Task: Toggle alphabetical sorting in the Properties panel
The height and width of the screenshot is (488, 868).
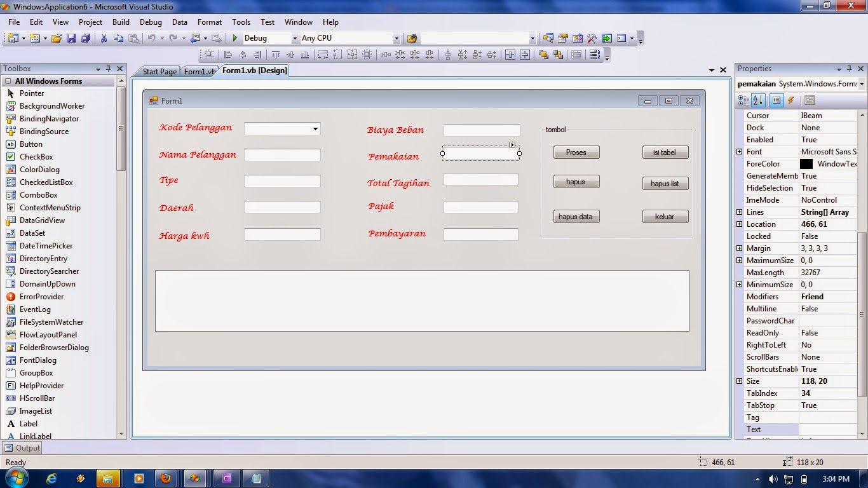Action: click(757, 100)
